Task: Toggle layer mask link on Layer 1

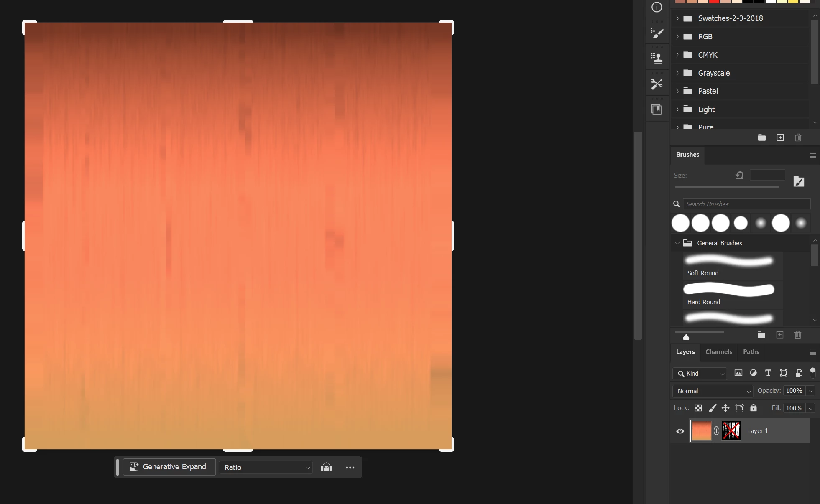Action: tap(716, 431)
